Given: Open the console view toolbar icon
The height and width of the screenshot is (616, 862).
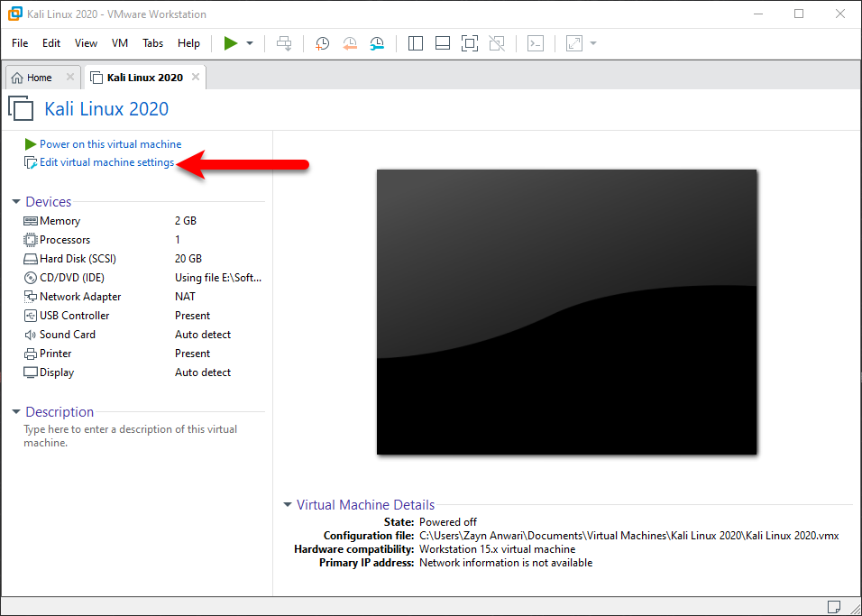Looking at the screenshot, I should [536, 43].
